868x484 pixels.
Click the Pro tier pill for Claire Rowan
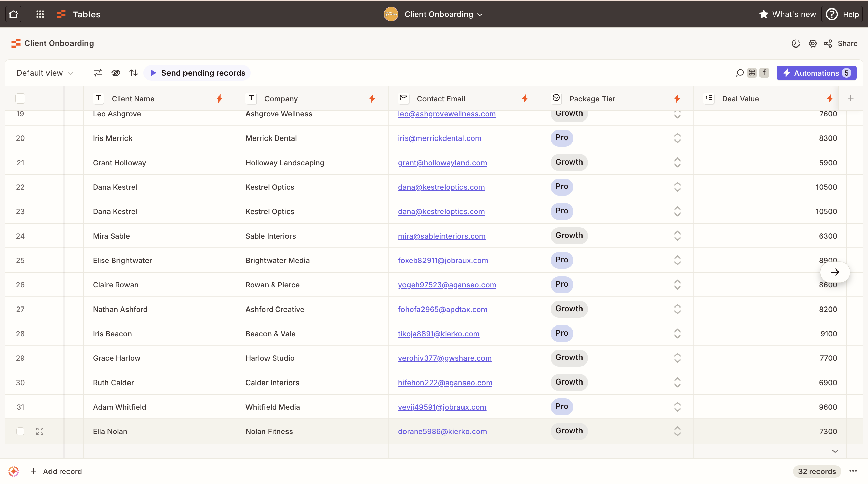click(562, 284)
